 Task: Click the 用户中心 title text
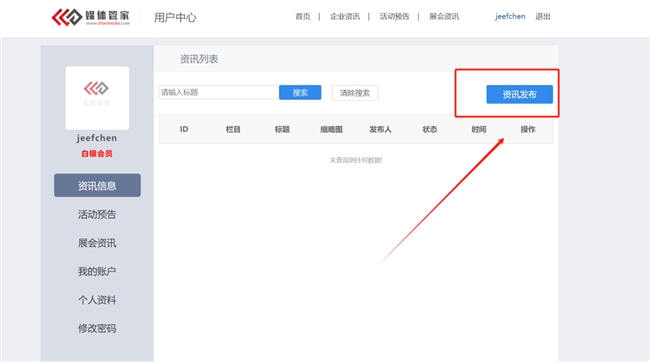pos(175,17)
